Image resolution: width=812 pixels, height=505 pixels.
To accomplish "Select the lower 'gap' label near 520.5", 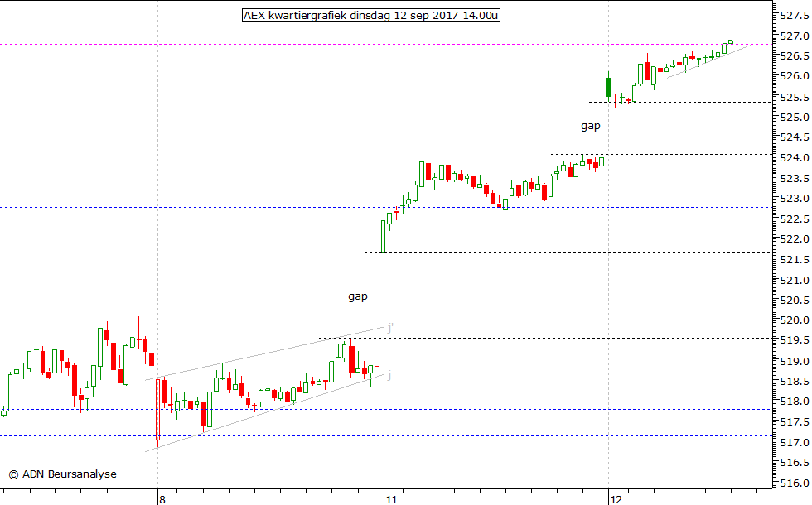I will click(357, 296).
